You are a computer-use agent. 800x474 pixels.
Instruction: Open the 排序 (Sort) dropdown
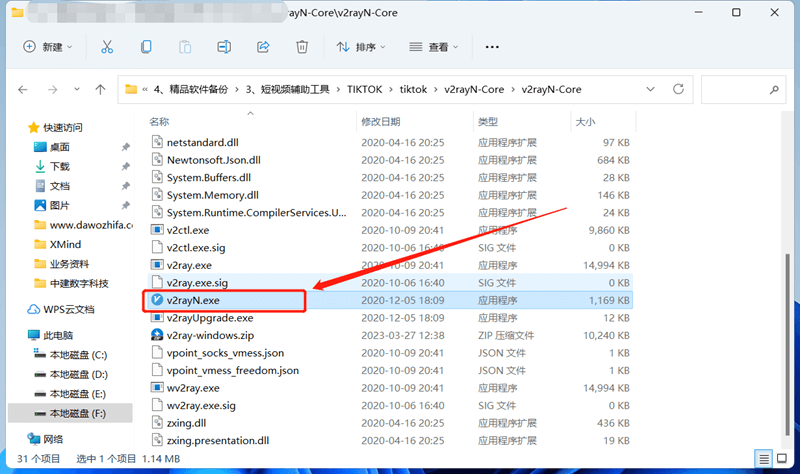pyautogui.click(x=361, y=47)
